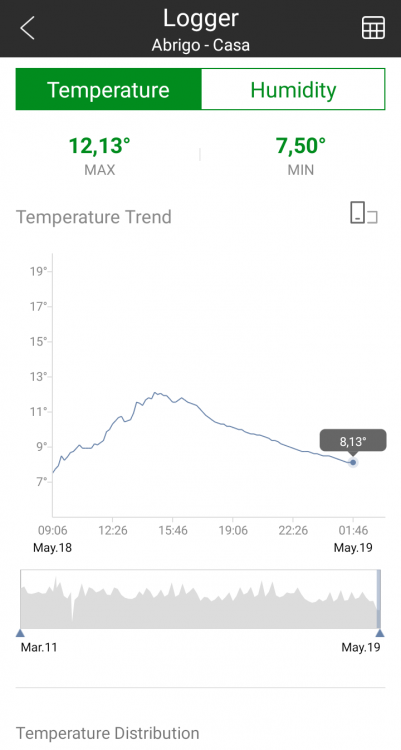Switch to the Humidity tab

coord(293,89)
